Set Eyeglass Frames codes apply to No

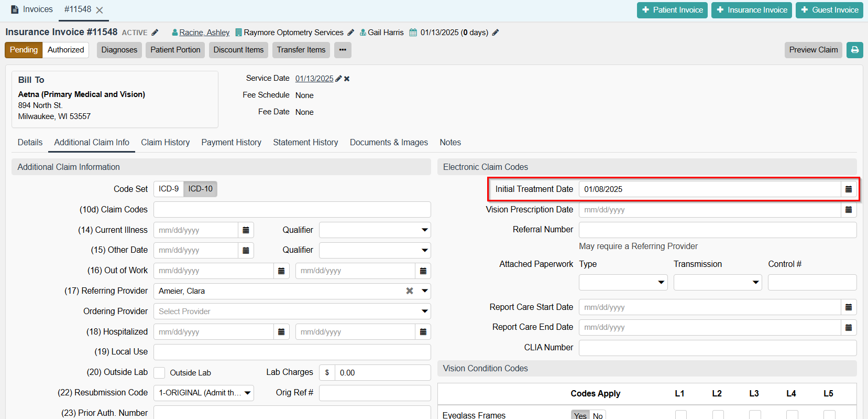(x=598, y=415)
